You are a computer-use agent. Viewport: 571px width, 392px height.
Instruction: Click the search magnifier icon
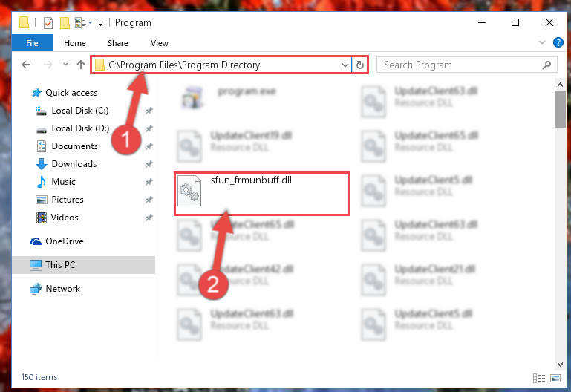tap(546, 65)
